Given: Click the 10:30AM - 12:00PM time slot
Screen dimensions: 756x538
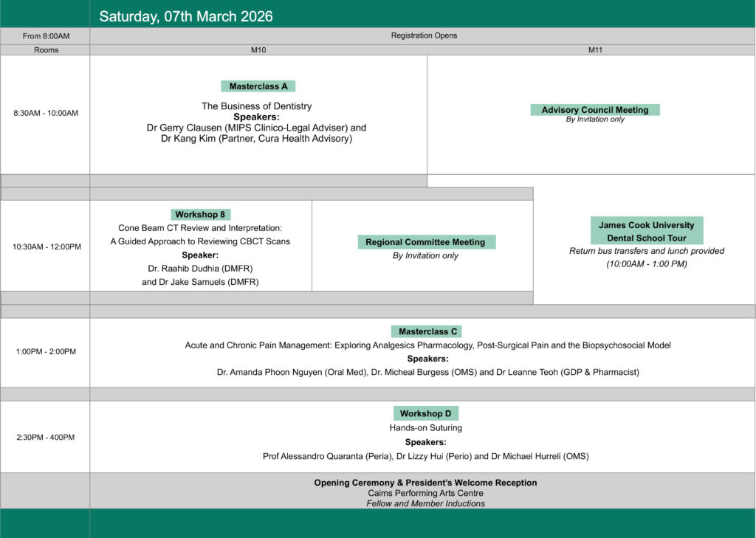Looking at the screenshot, I should click(x=46, y=246).
